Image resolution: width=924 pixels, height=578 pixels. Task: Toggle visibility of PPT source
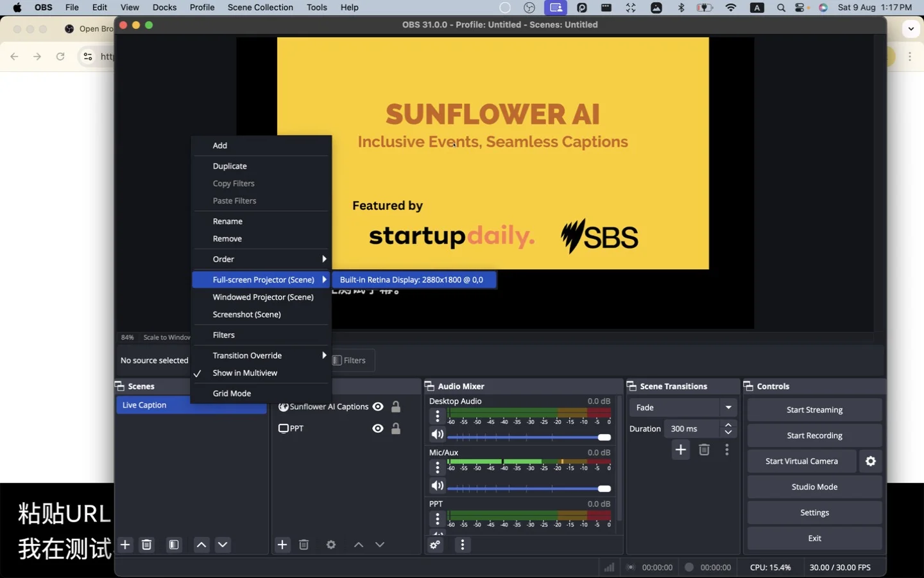tap(378, 428)
